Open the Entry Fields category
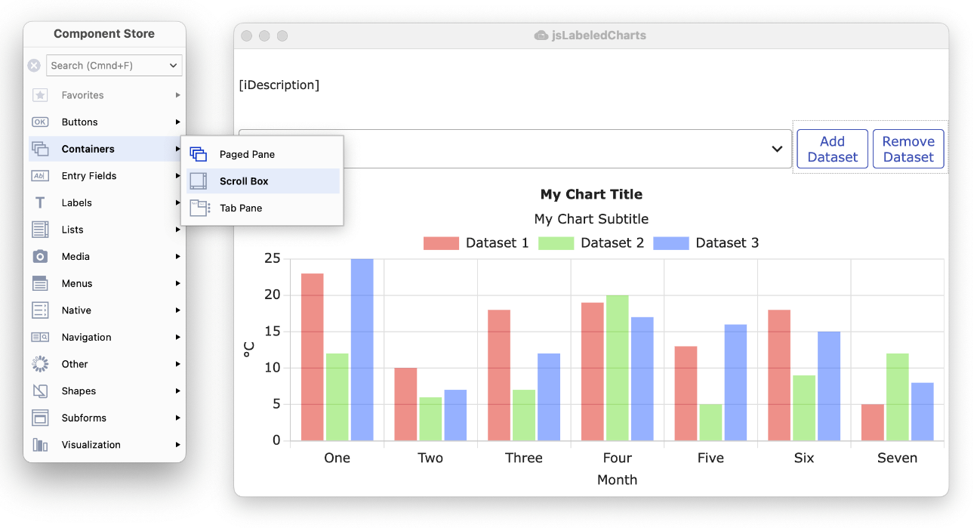The height and width of the screenshot is (528, 980). click(106, 176)
